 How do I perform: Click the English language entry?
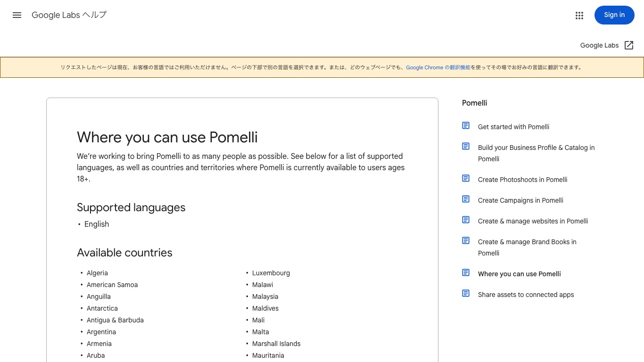(x=97, y=224)
